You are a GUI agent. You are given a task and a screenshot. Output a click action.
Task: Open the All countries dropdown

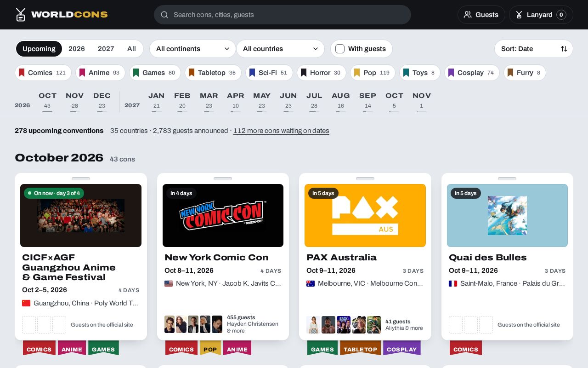click(x=280, y=49)
